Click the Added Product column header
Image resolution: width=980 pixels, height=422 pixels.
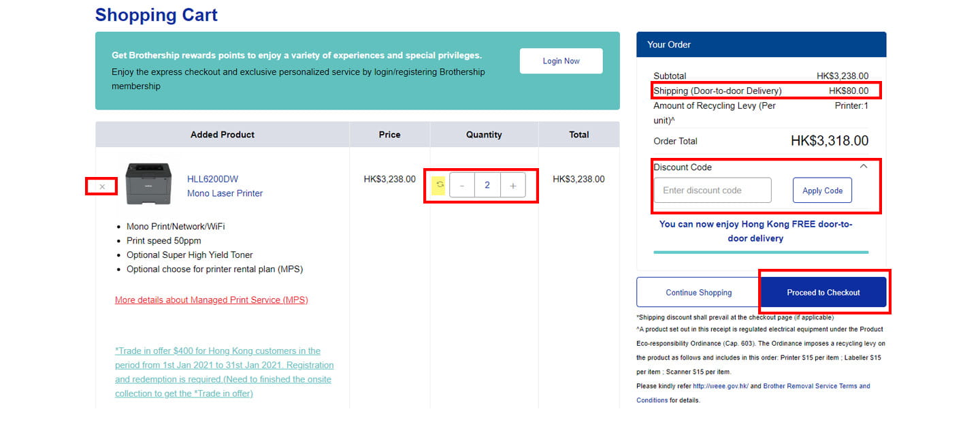coord(223,134)
